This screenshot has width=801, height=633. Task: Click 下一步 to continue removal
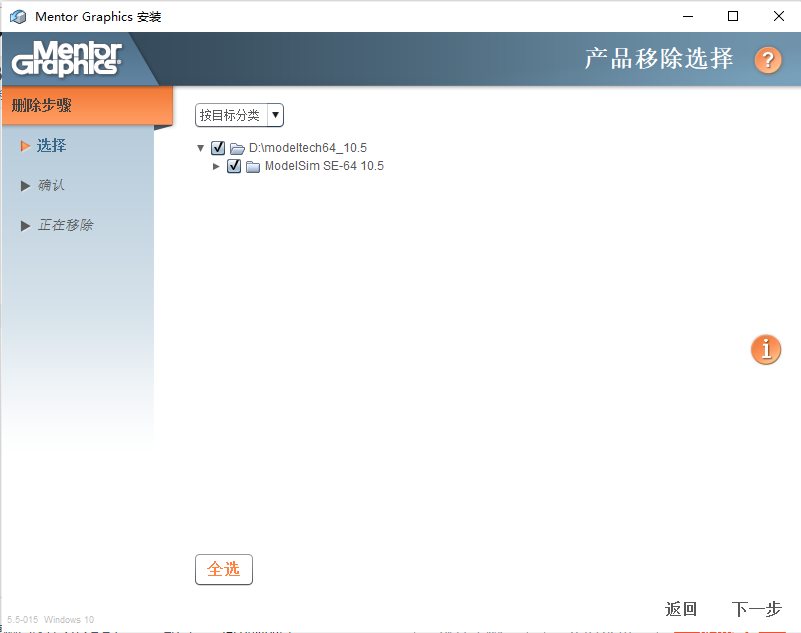[x=755, y=609]
